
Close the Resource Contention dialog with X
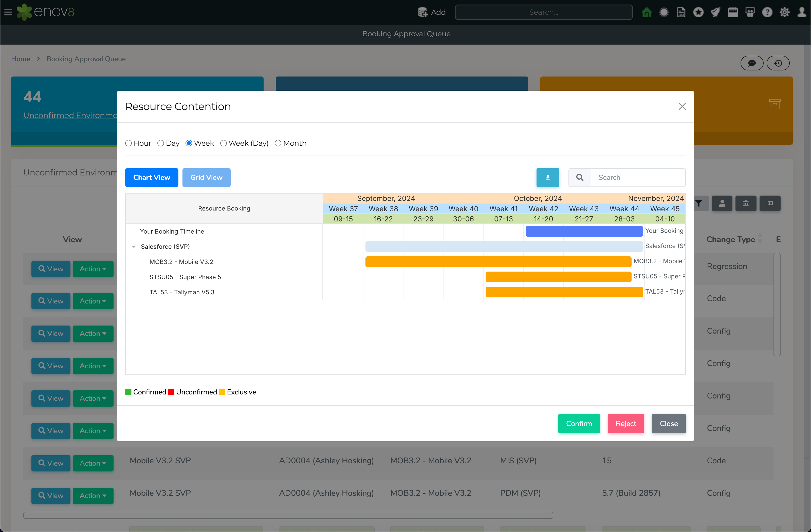(682, 107)
